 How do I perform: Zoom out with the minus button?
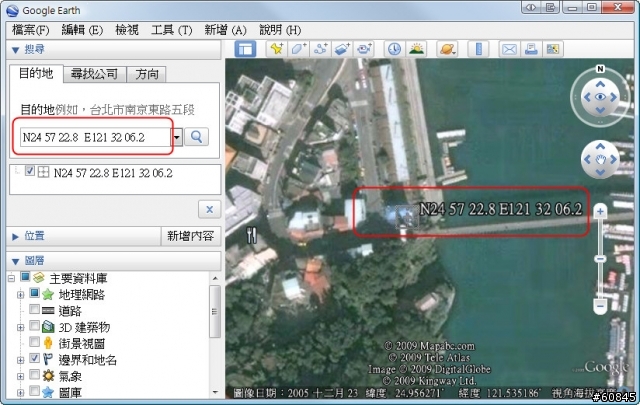[x=600, y=306]
